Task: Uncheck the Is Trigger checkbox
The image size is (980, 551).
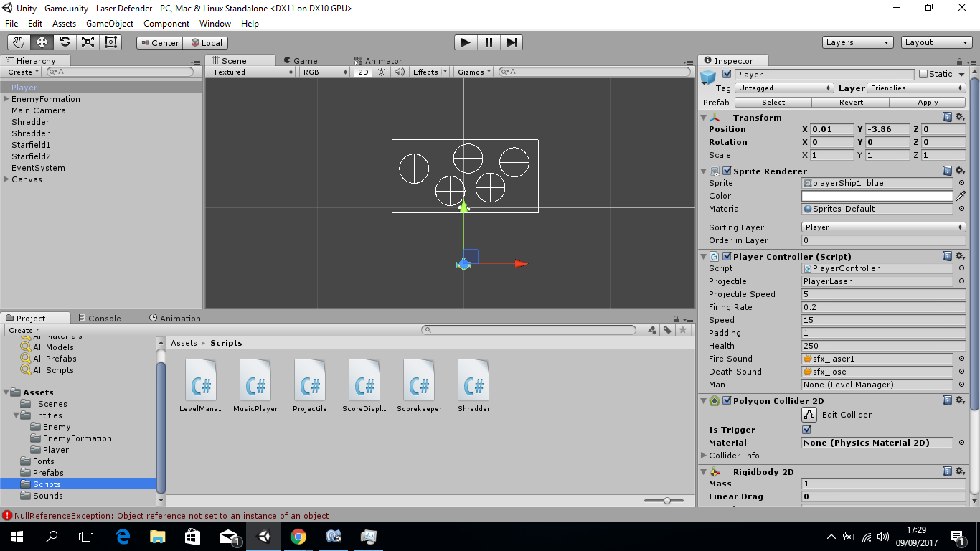Action: pos(807,430)
